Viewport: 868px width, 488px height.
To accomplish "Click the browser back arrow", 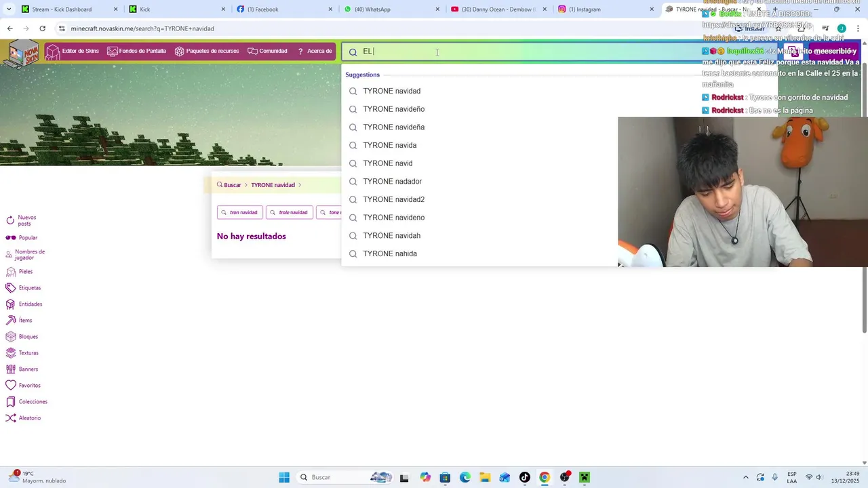I will click(x=9, y=28).
